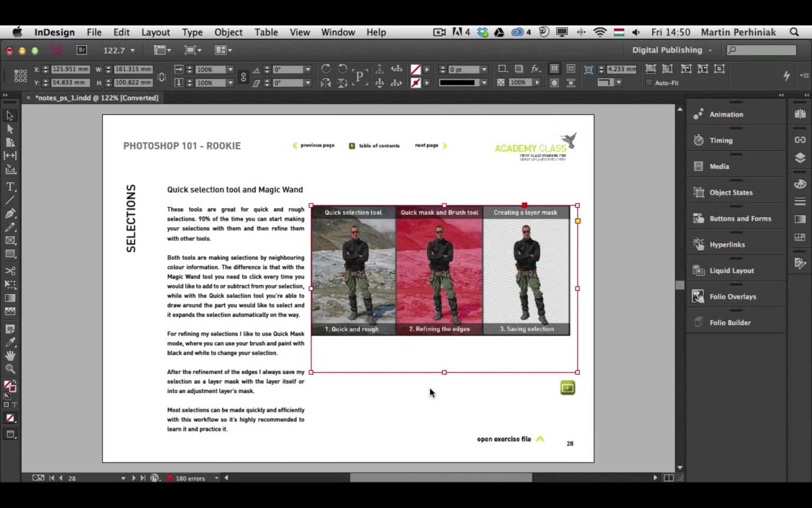Viewport: 812px width, 508px height.
Task: Select the Type tool in toolbox
Action: pos(10,187)
